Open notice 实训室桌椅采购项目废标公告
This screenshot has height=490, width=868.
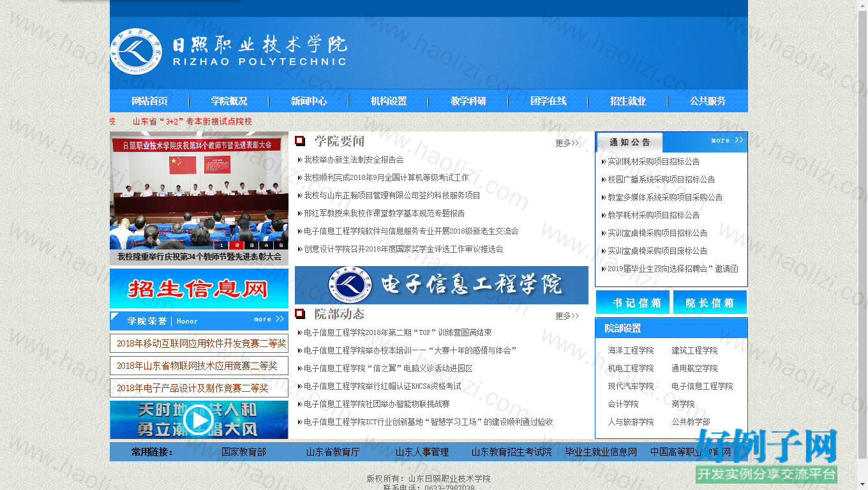coord(657,251)
